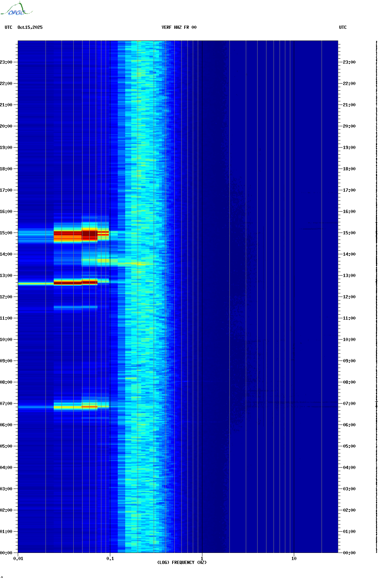The width and height of the screenshot is (392, 581).
Task: Click the left-axis '13:00' time label
Action: pos(6,276)
